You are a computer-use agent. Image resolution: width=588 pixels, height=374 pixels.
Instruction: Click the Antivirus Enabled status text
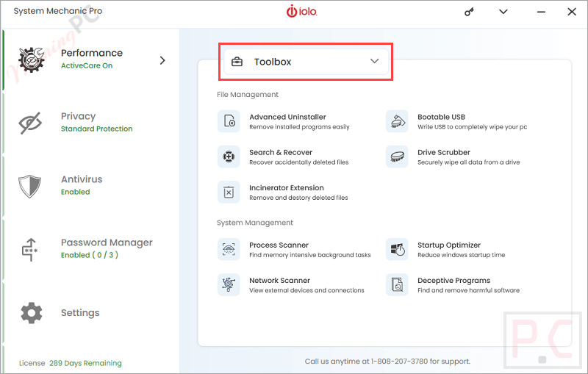point(76,192)
